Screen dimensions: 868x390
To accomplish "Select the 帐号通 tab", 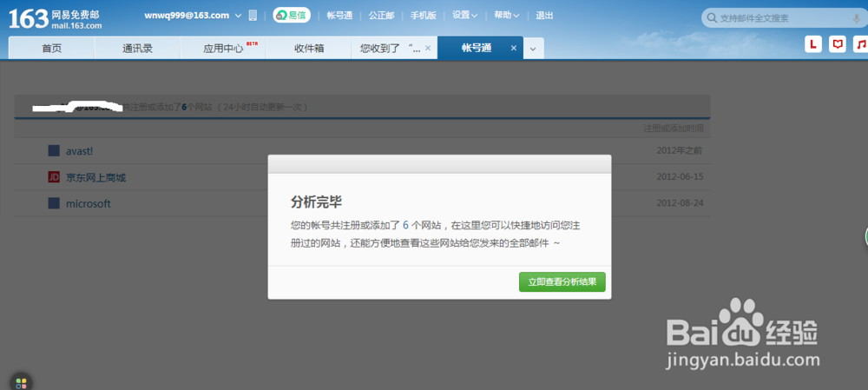I will point(477,48).
